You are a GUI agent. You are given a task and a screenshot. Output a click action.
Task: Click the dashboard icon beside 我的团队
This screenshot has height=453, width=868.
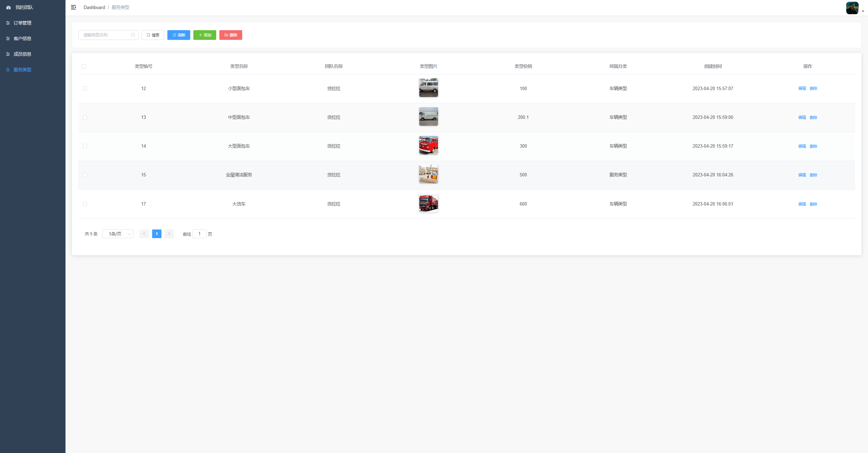[x=8, y=7]
